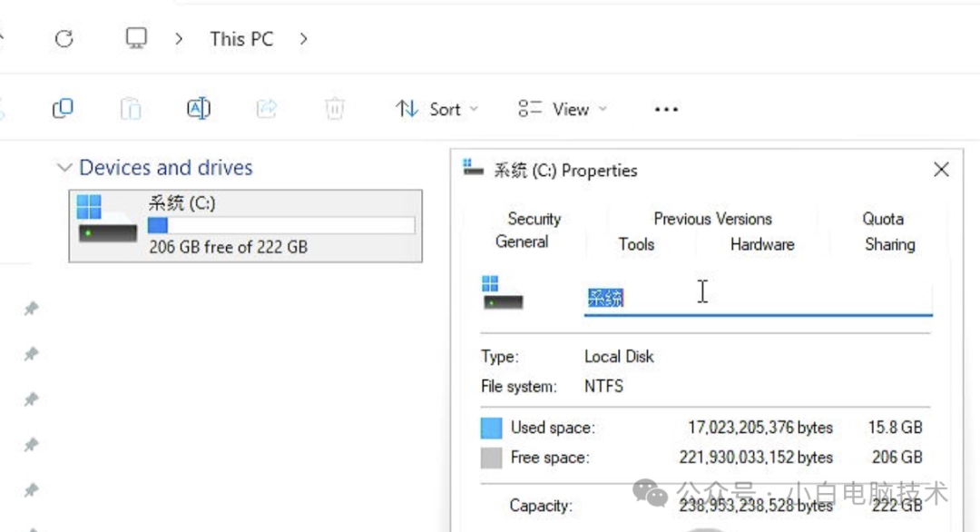Click the Refresh icon in address bar
Viewport: 980px width, 532px height.
point(64,39)
